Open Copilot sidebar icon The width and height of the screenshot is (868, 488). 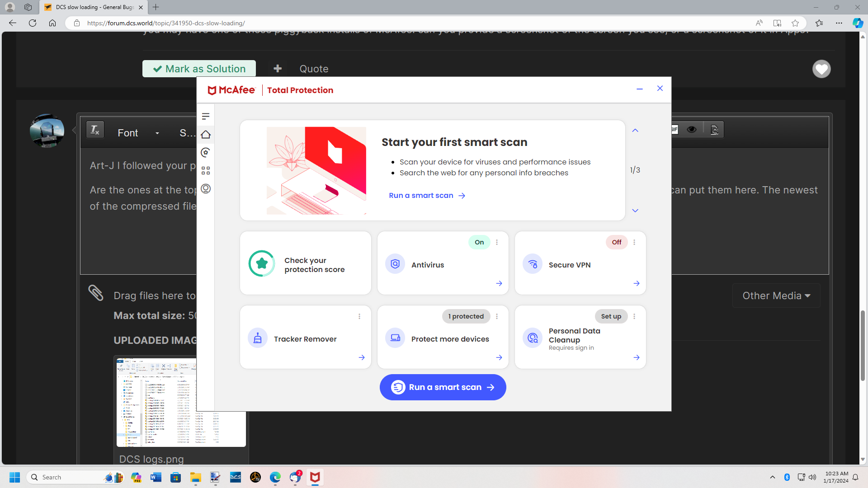point(858,23)
